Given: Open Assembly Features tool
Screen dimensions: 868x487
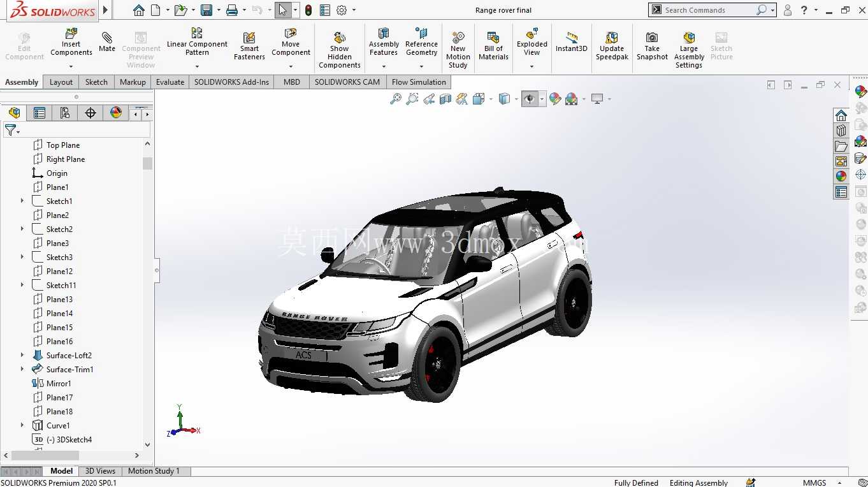Looking at the screenshot, I should pyautogui.click(x=384, y=41).
